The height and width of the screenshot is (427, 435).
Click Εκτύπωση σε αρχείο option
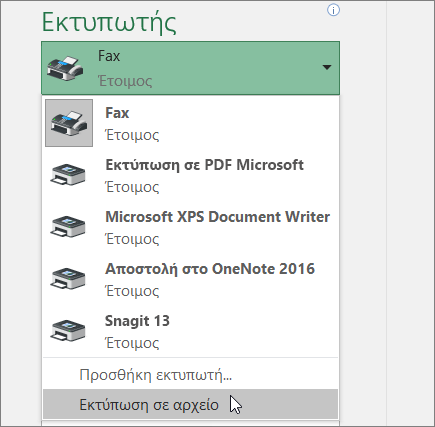click(x=191, y=404)
